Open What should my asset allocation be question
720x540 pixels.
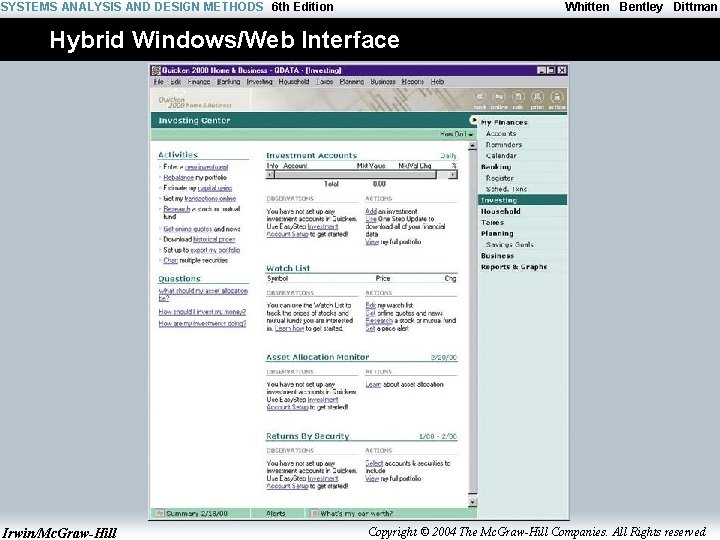pos(203,294)
